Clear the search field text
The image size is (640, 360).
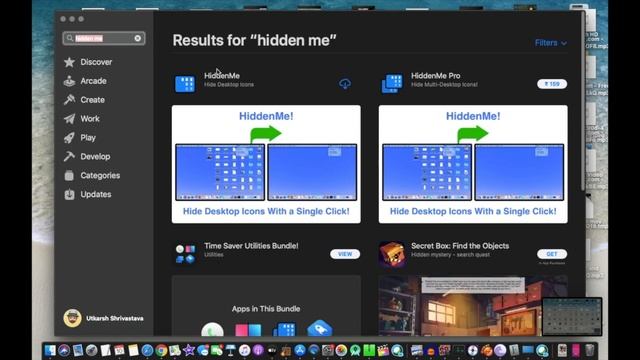point(138,38)
